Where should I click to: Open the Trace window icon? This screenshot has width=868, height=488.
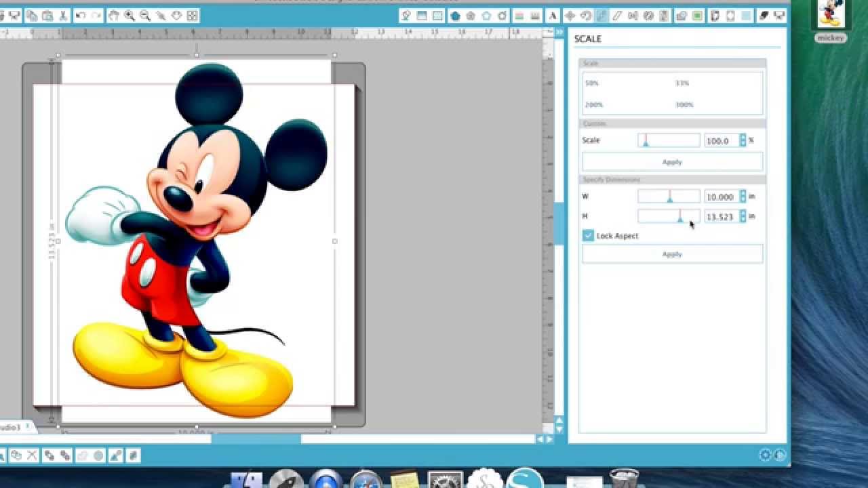pyautogui.click(x=697, y=16)
